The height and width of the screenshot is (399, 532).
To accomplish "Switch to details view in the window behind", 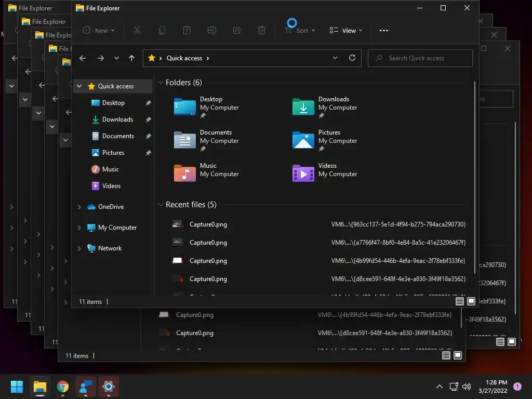I will [x=446, y=355].
